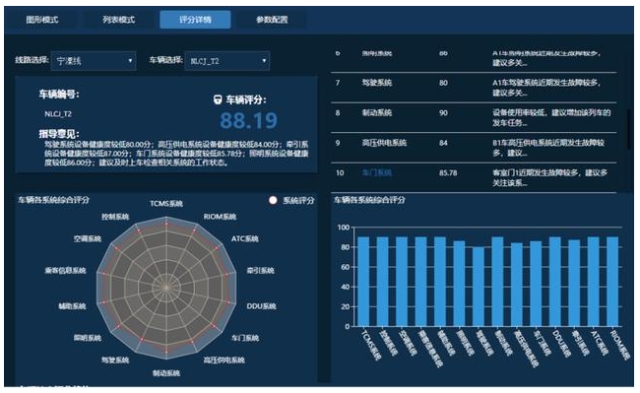
Task: Click the table's vertical scrollbar thumb
Action: [x=630, y=130]
